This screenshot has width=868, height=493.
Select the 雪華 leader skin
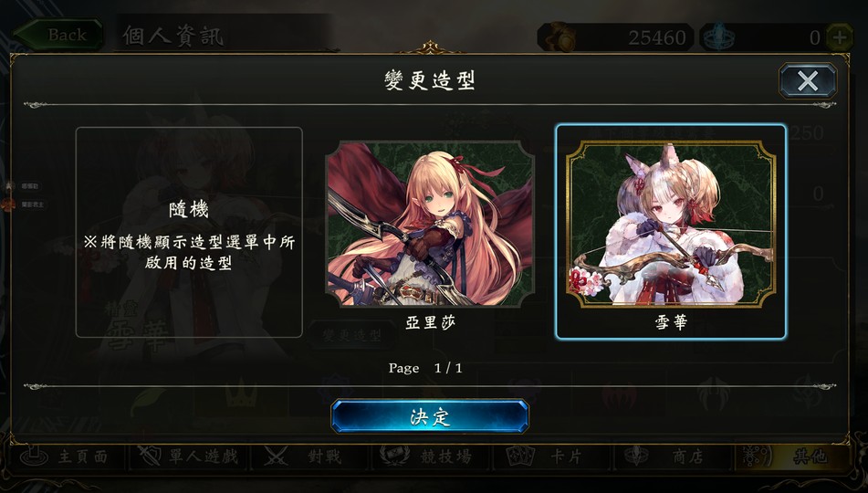point(670,231)
